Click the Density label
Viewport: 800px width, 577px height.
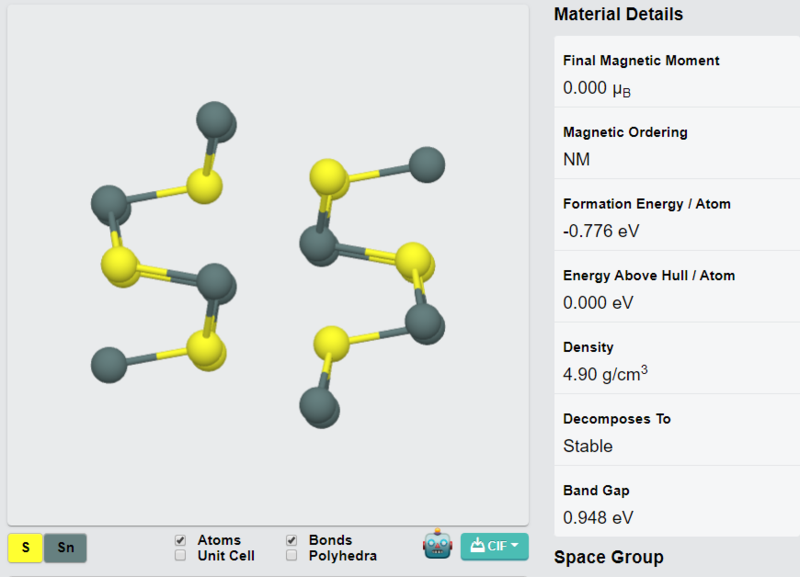[x=588, y=347]
